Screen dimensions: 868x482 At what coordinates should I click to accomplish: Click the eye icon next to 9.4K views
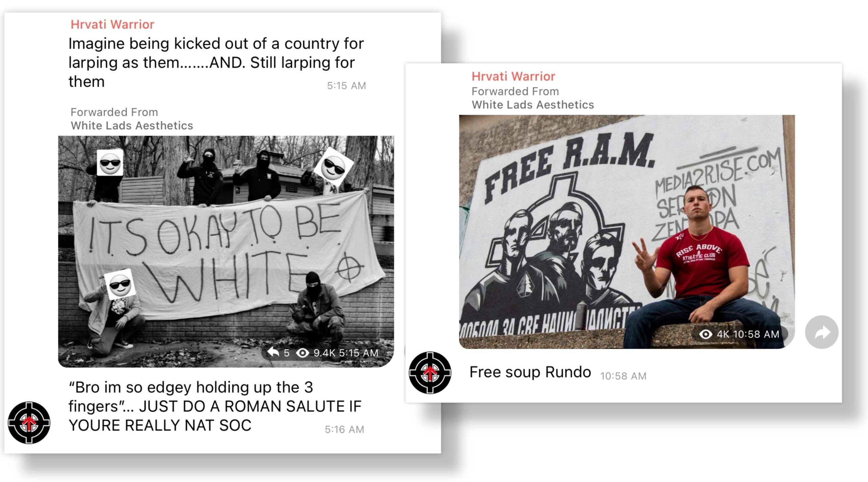tap(302, 353)
